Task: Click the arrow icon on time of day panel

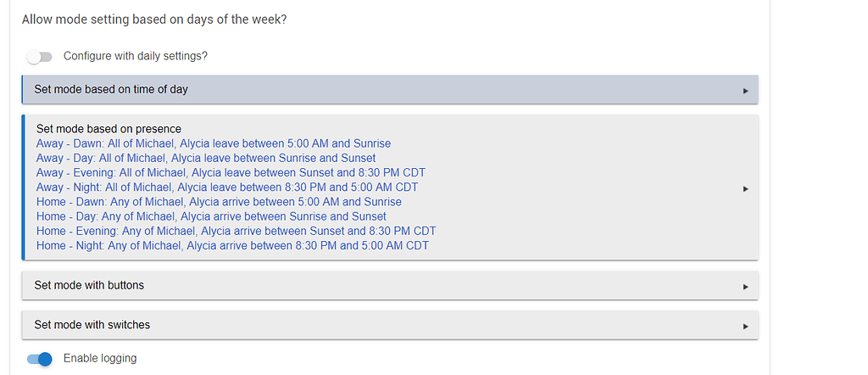Action: [745, 90]
